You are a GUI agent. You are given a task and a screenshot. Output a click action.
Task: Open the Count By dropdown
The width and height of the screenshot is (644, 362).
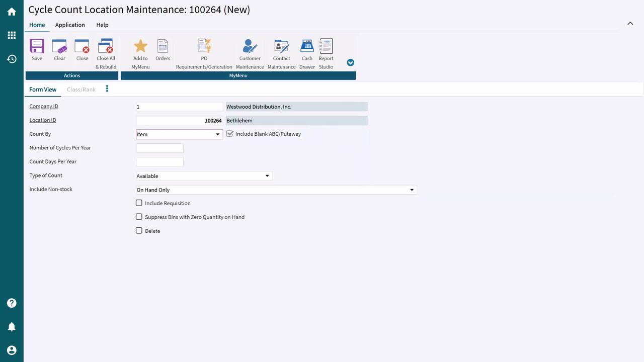coord(217,134)
